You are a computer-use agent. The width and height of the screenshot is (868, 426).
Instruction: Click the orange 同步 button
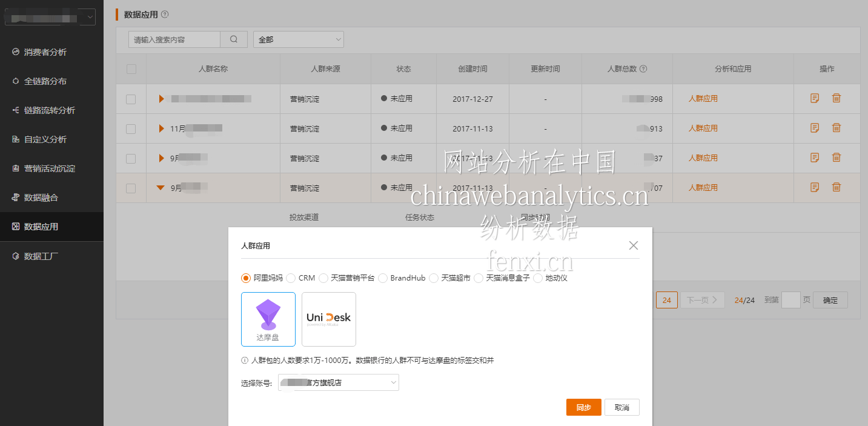(583, 407)
